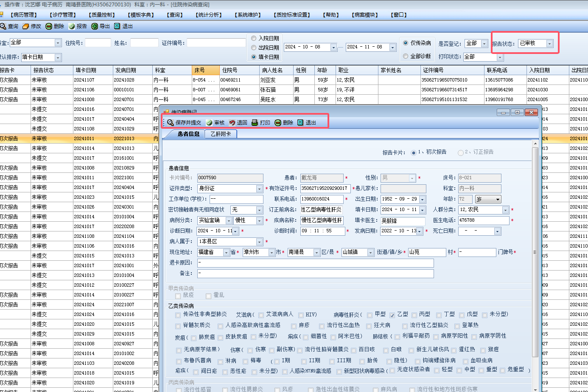This screenshot has width=588, height=392.
Task: Open the 【帮助】 menu
Action: click(331, 15)
